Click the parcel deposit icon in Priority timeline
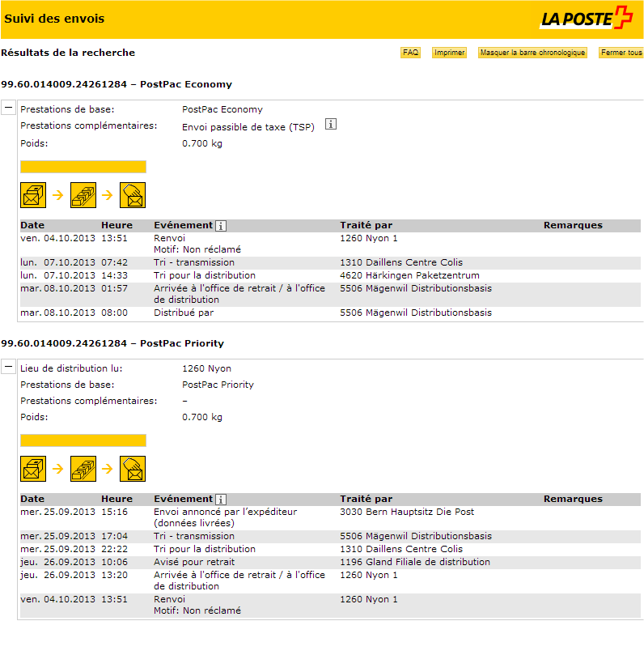 coord(33,469)
